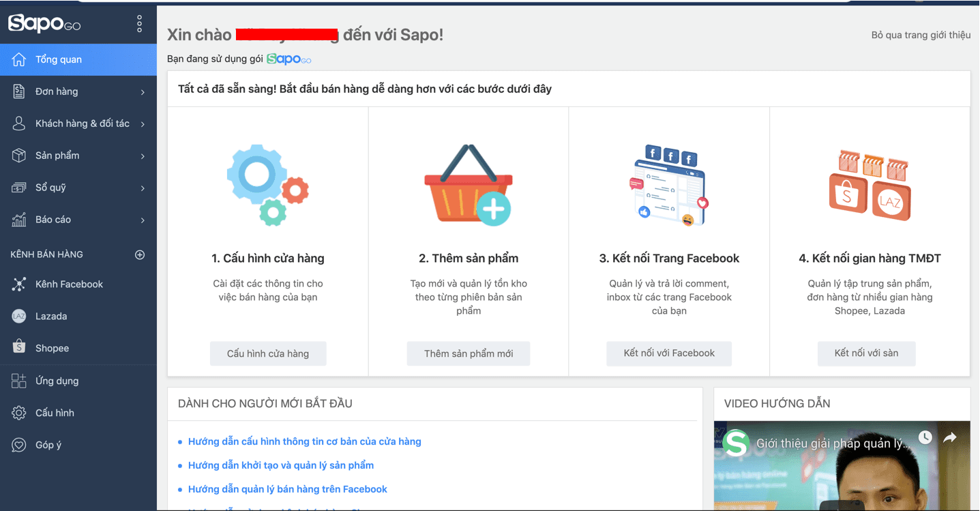Viewport: 980px width, 511px height.
Task: Click the video title Giới thiệu giải pháp quản lý
Action: 833,443
